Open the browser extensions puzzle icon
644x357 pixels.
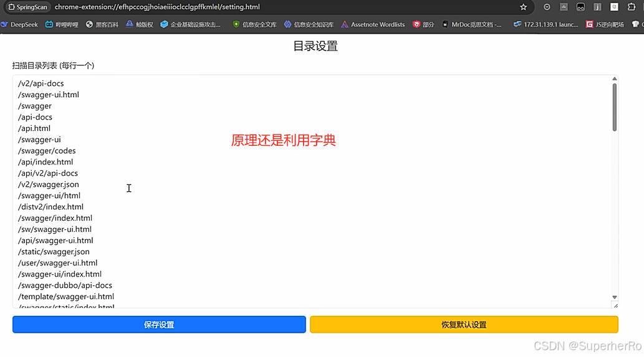[632, 7]
